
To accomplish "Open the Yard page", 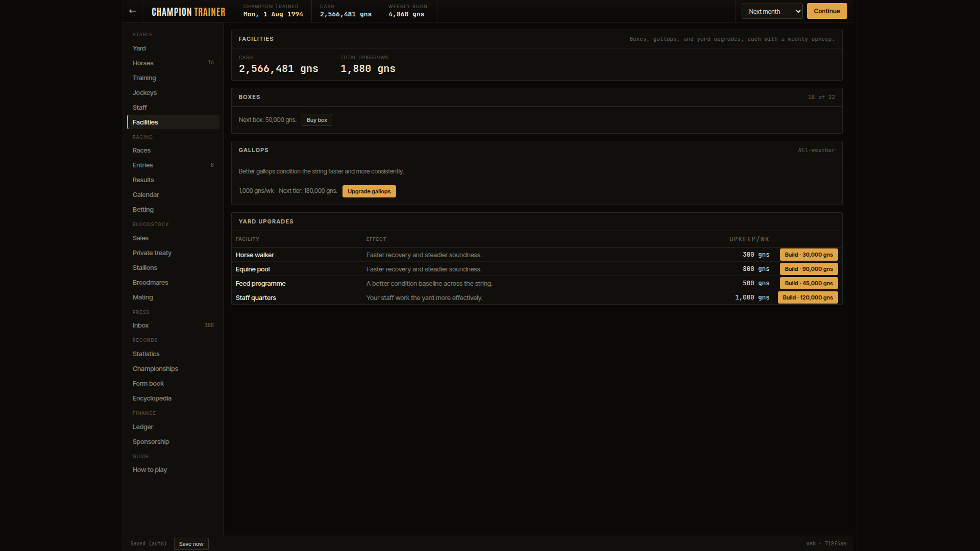I will coord(174,48).
